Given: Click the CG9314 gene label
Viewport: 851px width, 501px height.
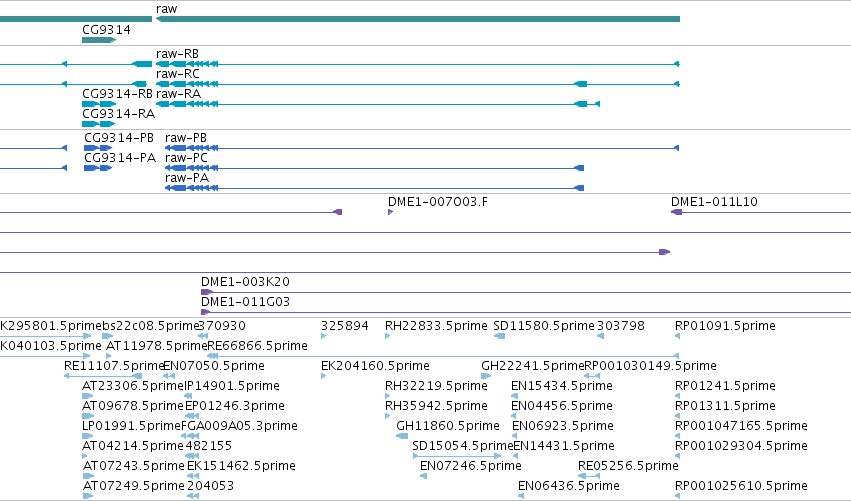Looking at the screenshot, I should [106, 30].
